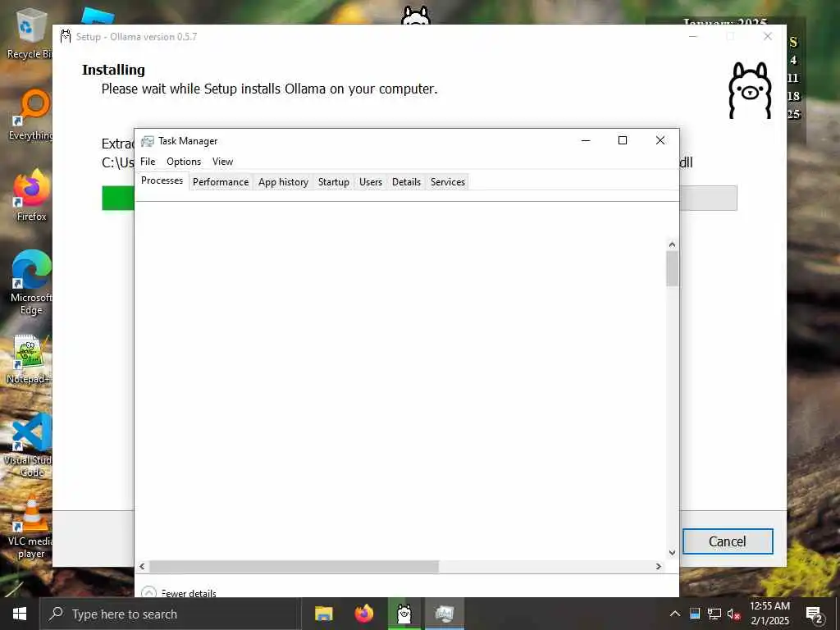840x630 pixels.
Task: Cancel the Ollama setup installation
Action: 728,541
